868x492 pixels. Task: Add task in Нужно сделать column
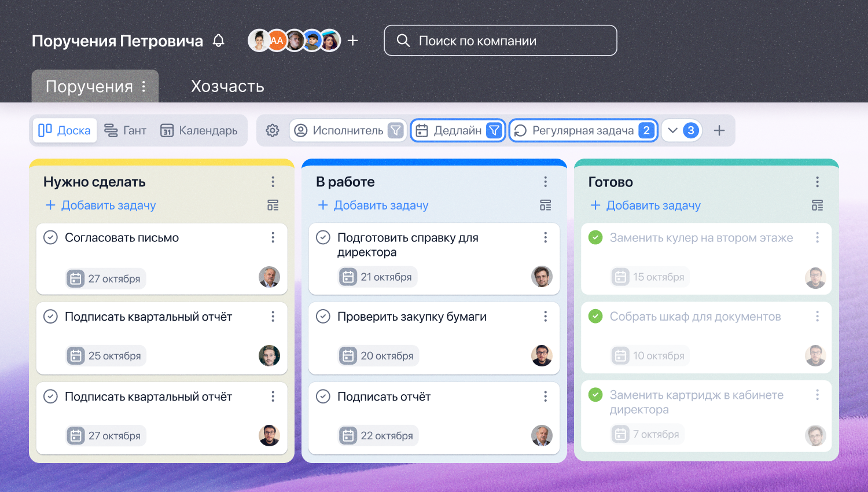(x=101, y=205)
